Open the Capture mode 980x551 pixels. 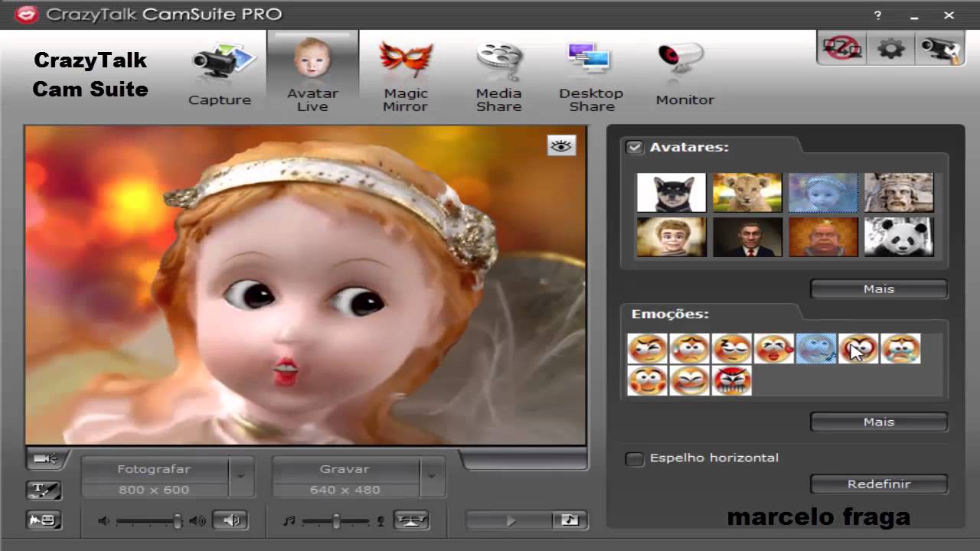tap(220, 75)
